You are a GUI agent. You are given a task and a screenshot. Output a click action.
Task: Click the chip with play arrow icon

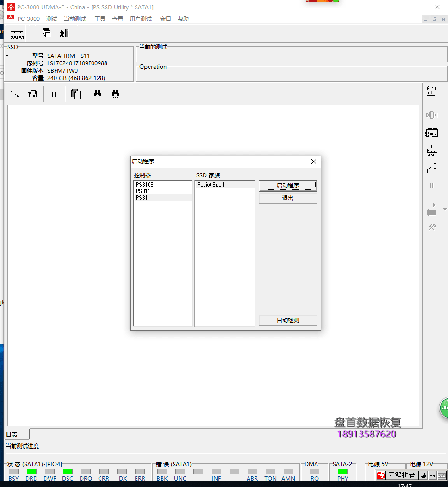431,209
